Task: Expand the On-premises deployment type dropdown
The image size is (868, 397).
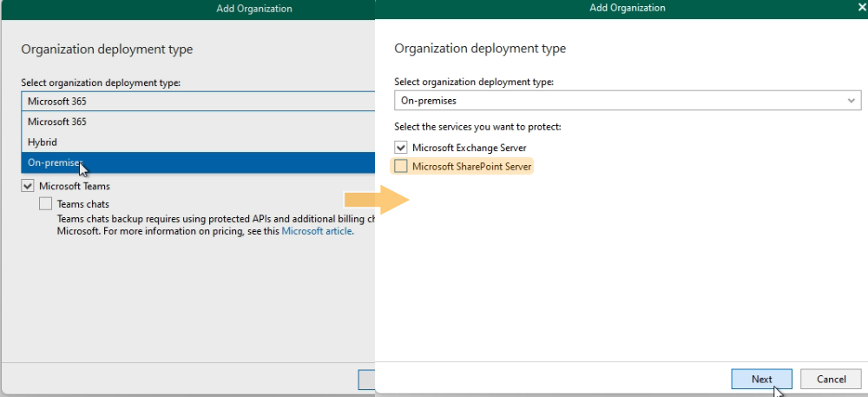Action: [x=628, y=101]
